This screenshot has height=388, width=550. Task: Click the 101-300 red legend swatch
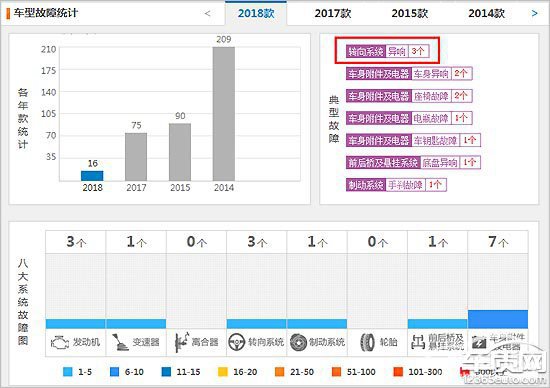pyautogui.click(x=398, y=372)
